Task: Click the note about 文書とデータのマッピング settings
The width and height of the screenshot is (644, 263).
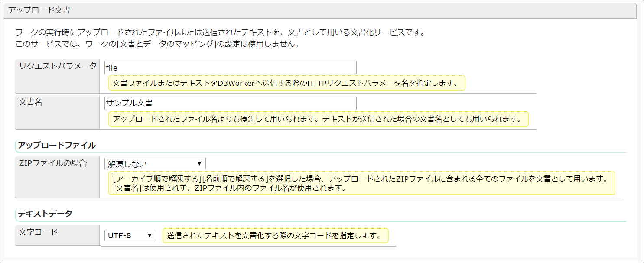Action: 156,43
